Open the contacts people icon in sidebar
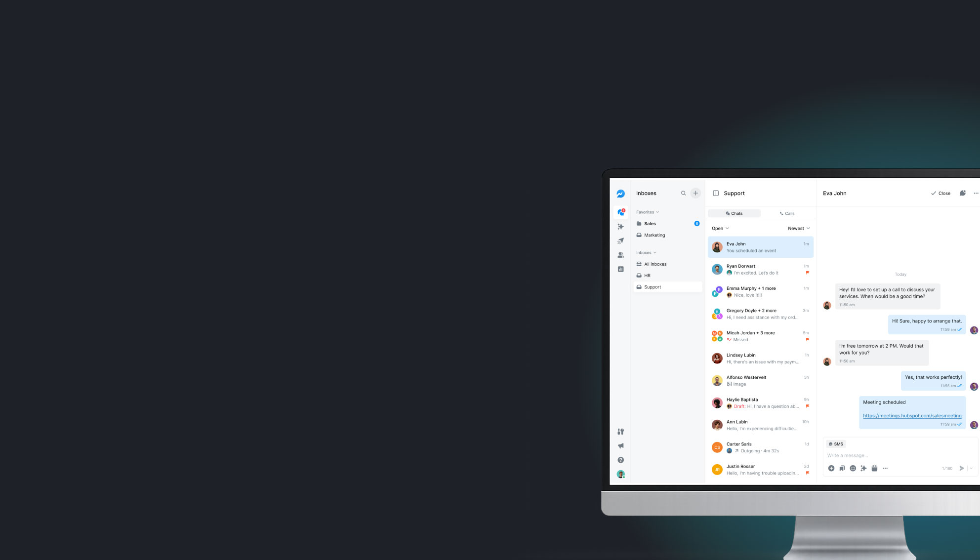 tap(621, 255)
